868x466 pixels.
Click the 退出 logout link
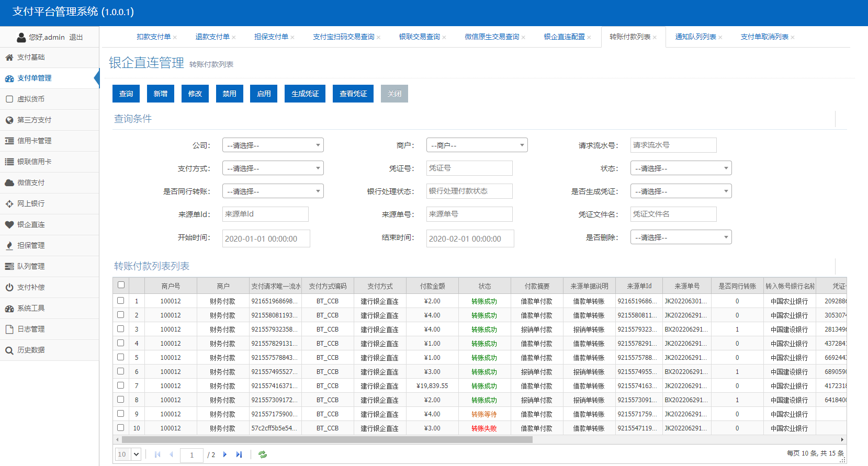pyautogui.click(x=76, y=38)
